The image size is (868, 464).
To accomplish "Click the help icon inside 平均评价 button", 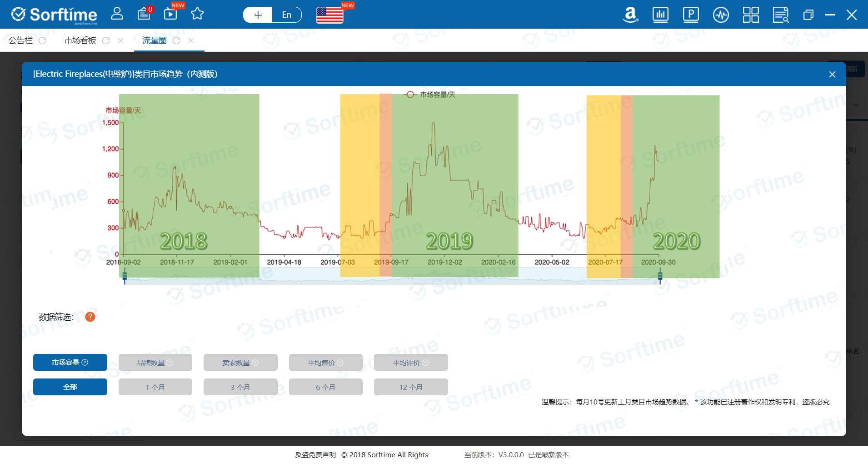I will (x=425, y=363).
